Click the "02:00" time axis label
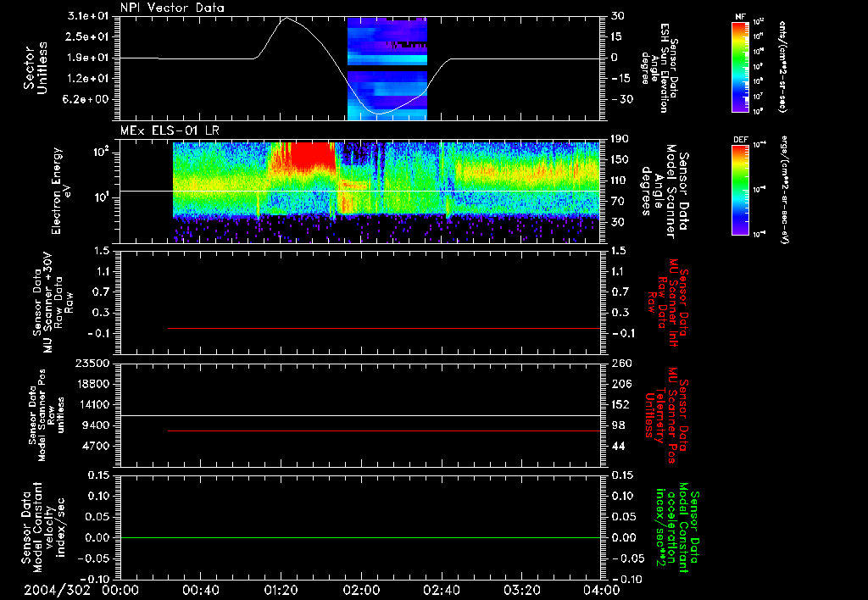Screen dimensions: 868x600 pyautogui.click(x=361, y=590)
